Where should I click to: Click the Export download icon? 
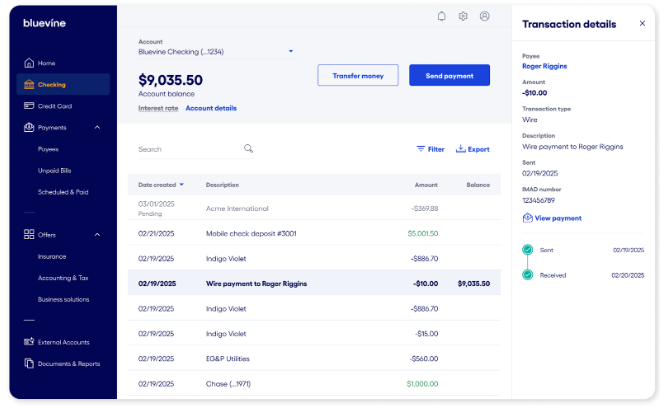pyautogui.click(x=460, y=149)
